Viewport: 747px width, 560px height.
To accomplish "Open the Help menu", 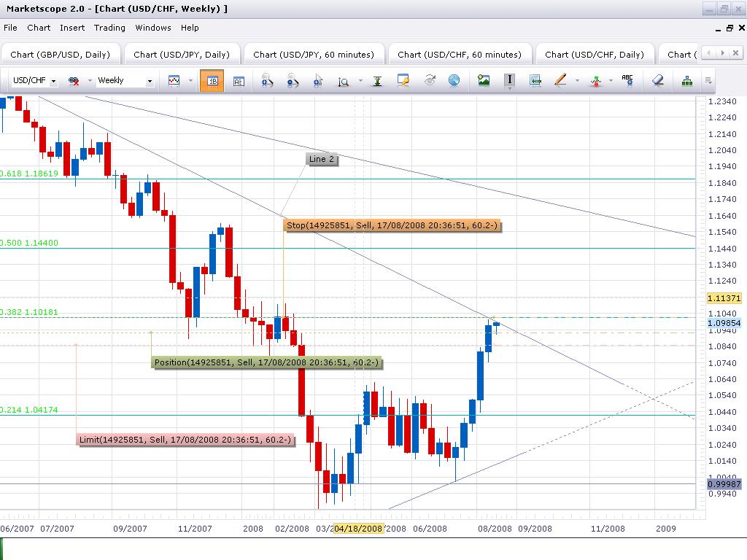I will (190, 28).
